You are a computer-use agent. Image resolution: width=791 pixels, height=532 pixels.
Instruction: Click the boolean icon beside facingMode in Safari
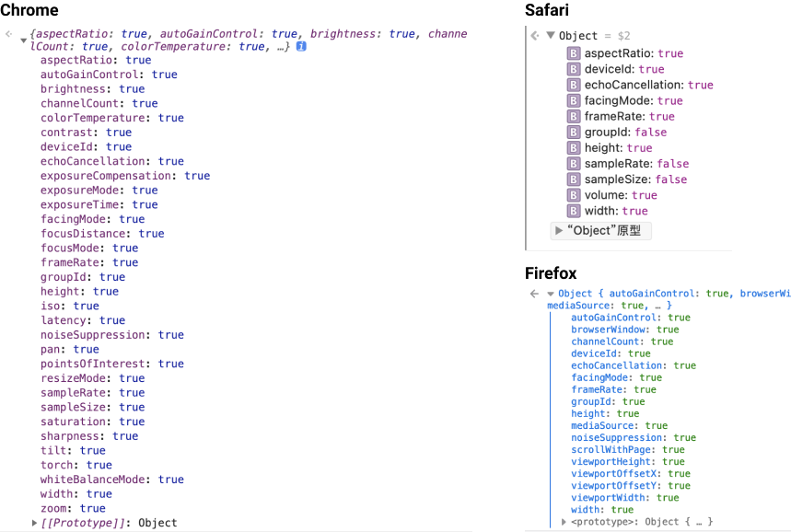[x=573, y=100]
